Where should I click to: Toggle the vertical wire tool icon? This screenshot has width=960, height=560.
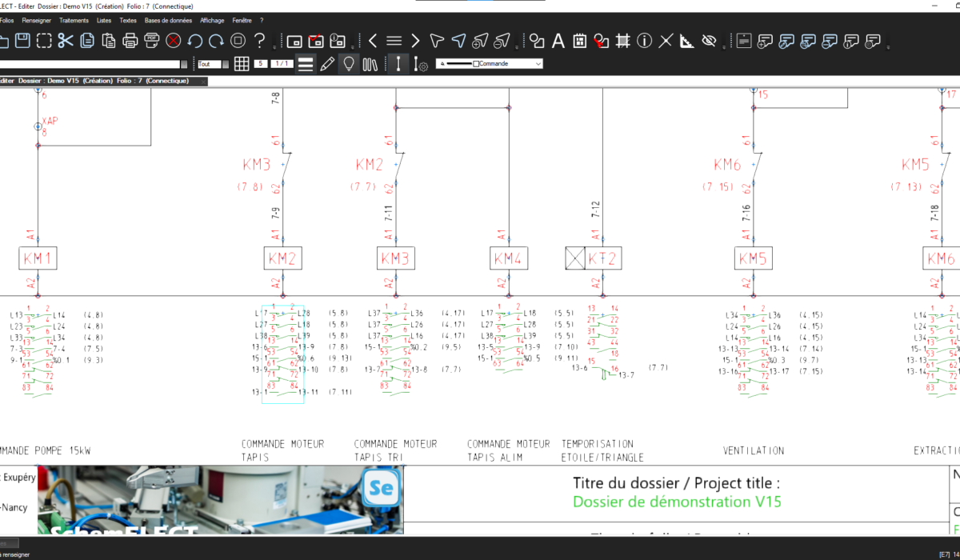pyautogui.click(x=398, y=64)
